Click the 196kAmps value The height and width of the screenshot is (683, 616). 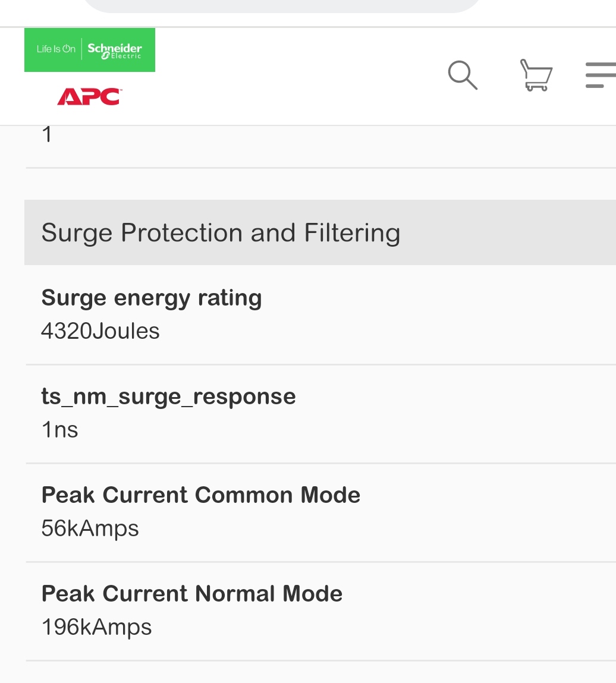[x=96, y=627]
